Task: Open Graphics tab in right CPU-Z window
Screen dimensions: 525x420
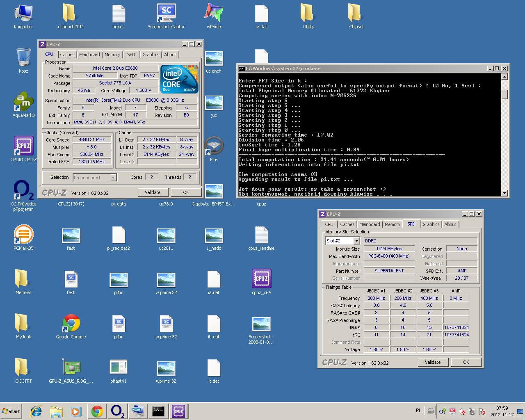Action: 431,224
